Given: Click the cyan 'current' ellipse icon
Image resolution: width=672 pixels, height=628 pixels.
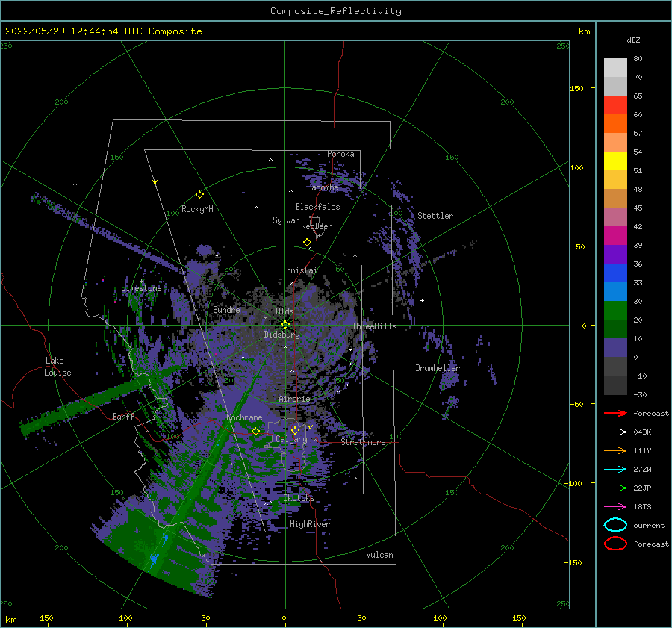Looking at the screenshot, I should (x=615, y=525).
